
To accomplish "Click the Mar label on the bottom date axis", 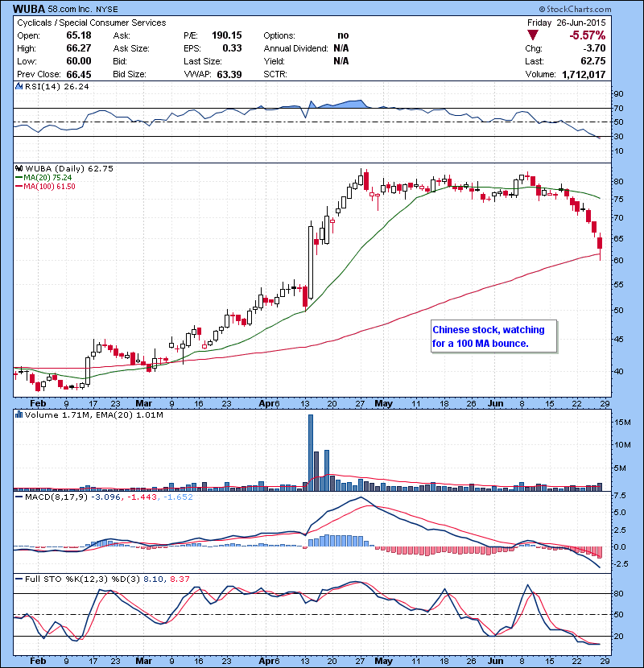I will point(144,661).
